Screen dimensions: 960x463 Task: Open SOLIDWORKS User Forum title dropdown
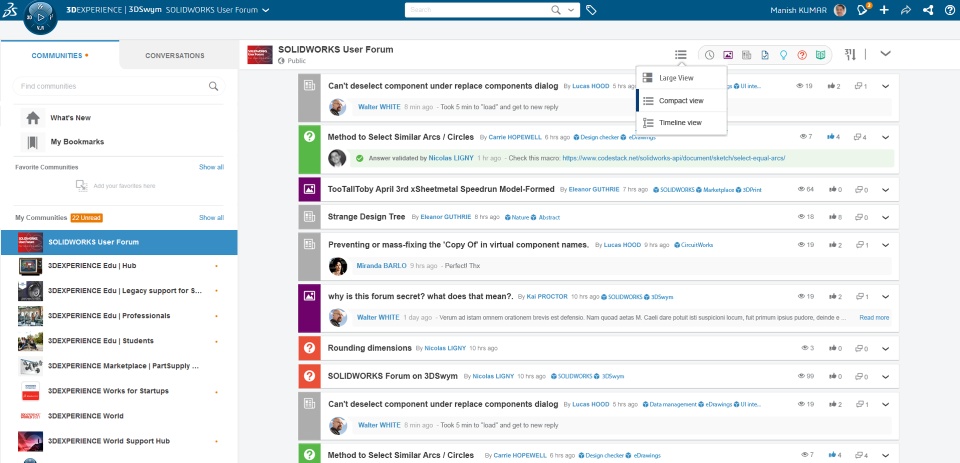point(264,10)
